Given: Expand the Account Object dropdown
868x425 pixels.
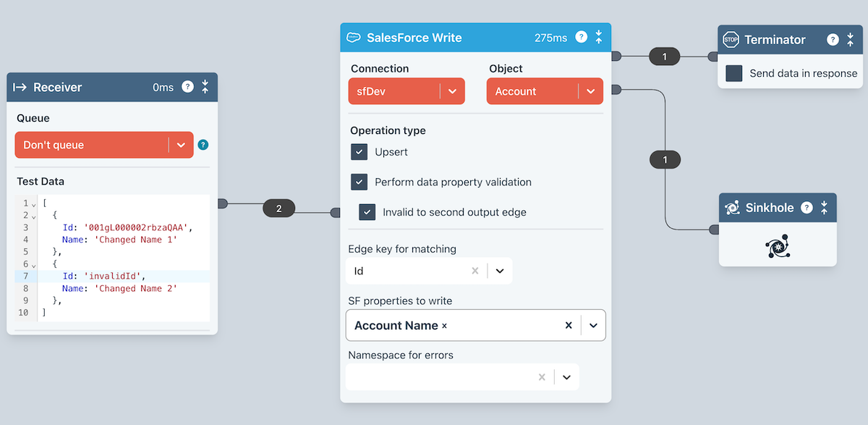Looking at the screenshot, I should pyautogui.click(x=590, y=91).
